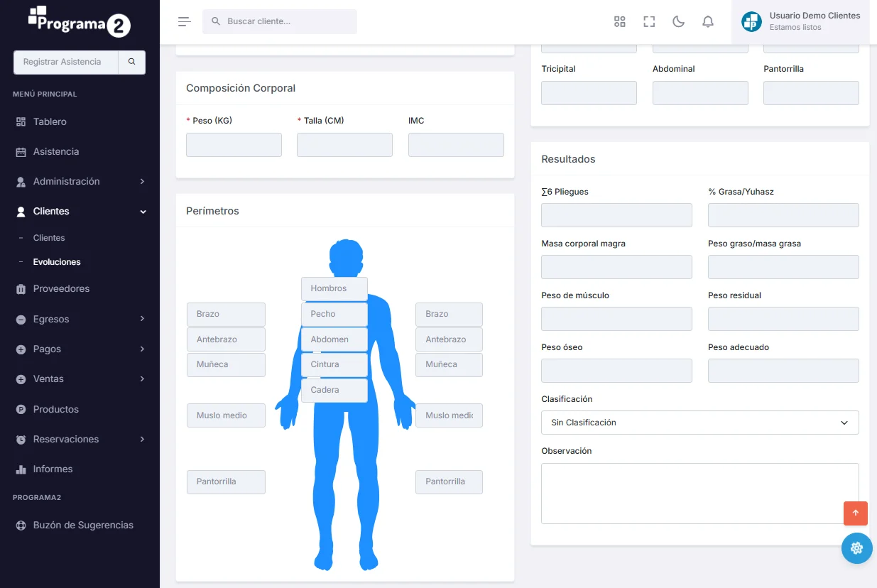Click the Programa 2 logo
The image size is (877, 588).
80,23
